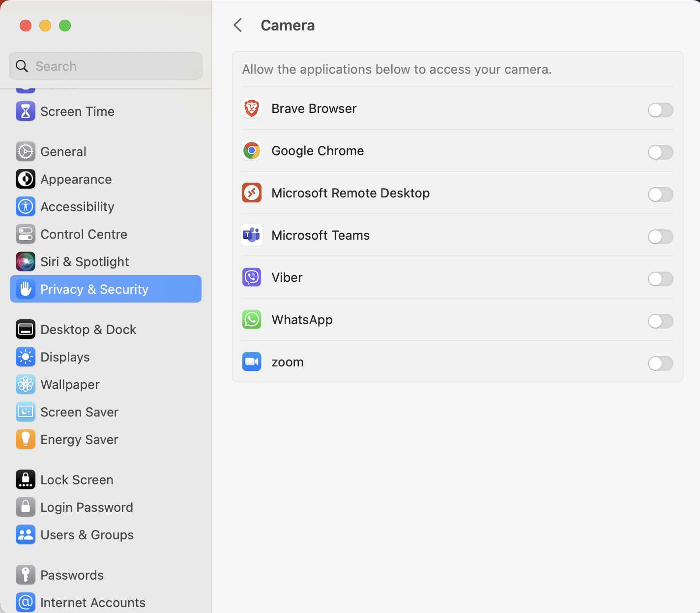The width and height of the screenshot is (700, 613).
Task: Click the Siri & Spotlight icon
Action: click(25, 261)
